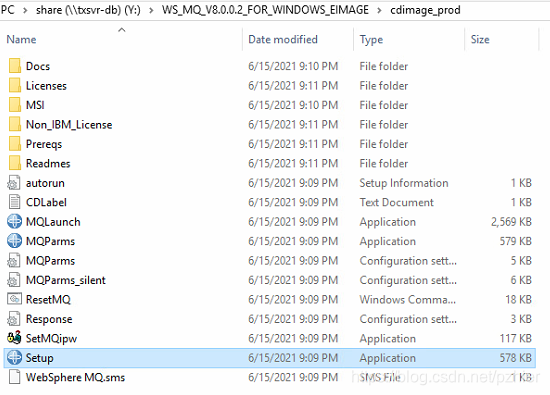The height and width of the screenshot is (395, 550).
Task: Select the file name 'MQParms_silent'
Action: [x=66, y=280]
